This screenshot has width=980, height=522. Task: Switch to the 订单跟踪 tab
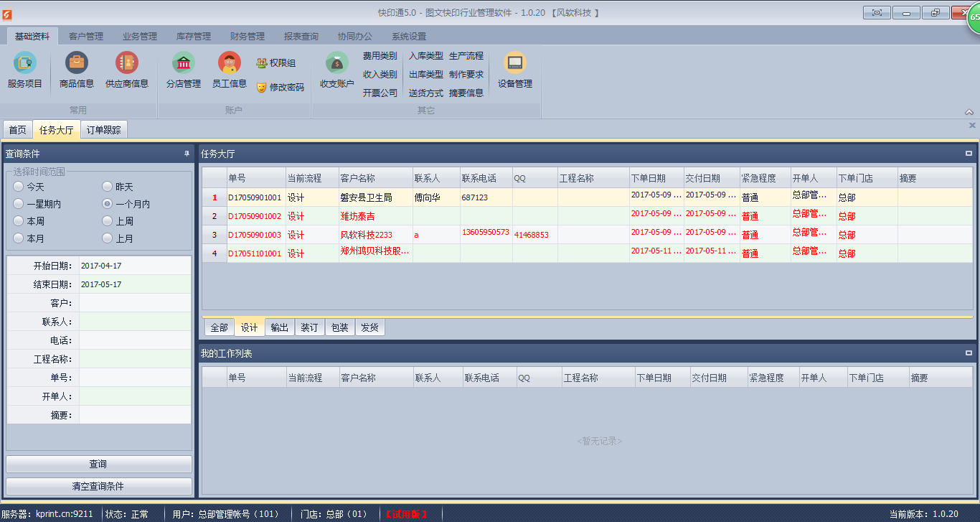pos(104,130)
